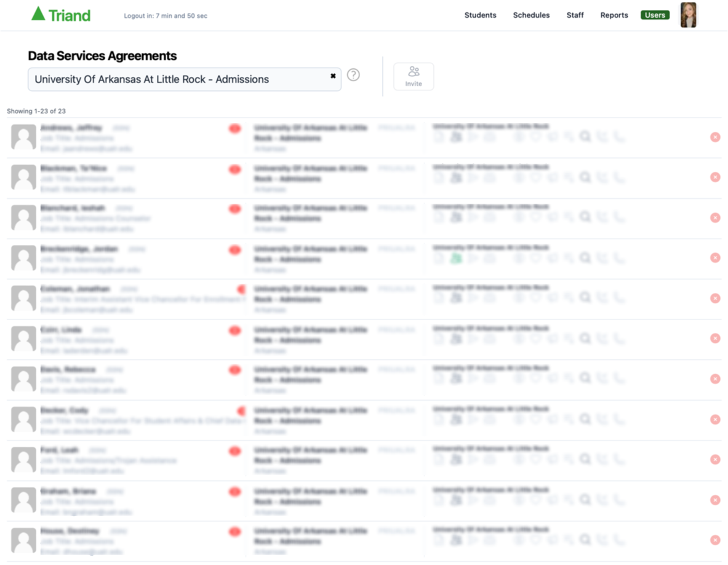The height and width of the screenshot is (565, 728).
Task: Remove the Breckenridge, Jordan agreement
Action: 715,258
